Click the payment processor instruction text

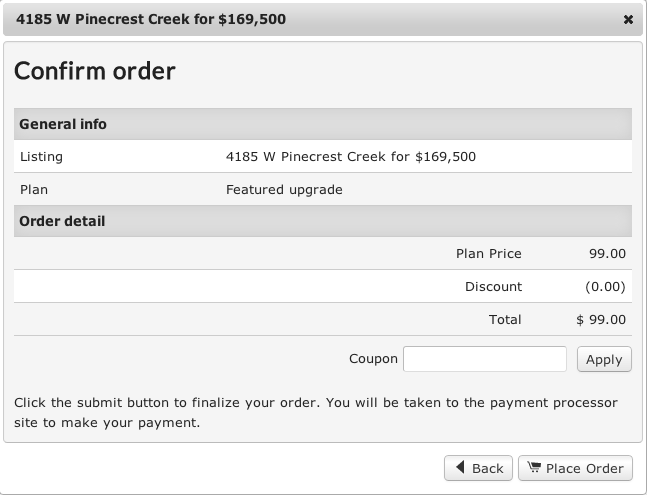tap(316, 412)
